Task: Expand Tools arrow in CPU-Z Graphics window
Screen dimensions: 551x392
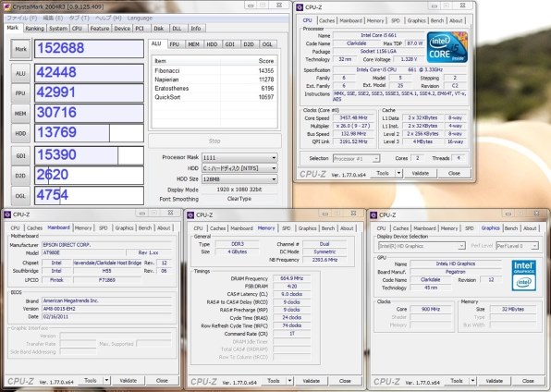Action: tap(472, 381)
